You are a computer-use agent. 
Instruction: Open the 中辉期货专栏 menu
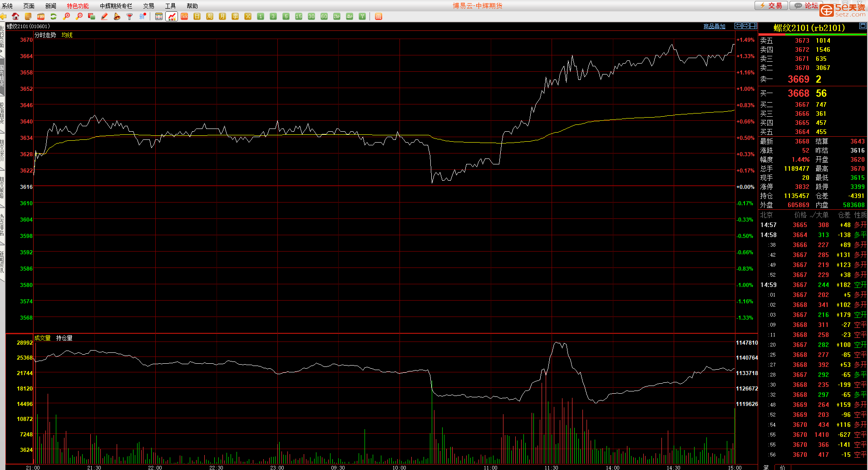[116, 6]
